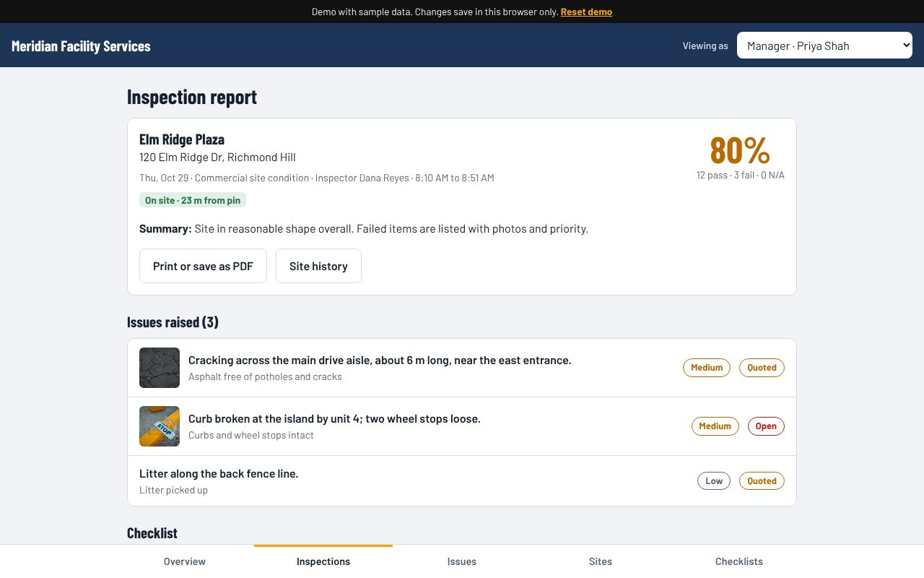Click Print or save as PDF button
The image size is (924, 578).
click(x=203, y=266)
